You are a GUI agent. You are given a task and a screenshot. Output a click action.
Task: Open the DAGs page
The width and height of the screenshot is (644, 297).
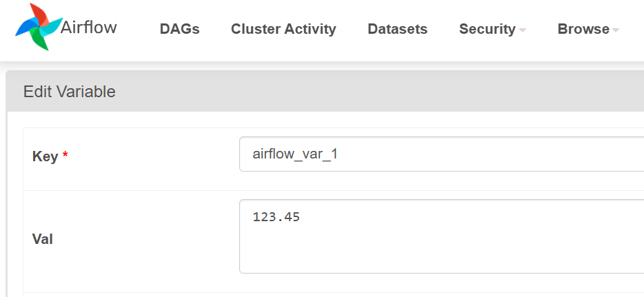tap(179, 29)
